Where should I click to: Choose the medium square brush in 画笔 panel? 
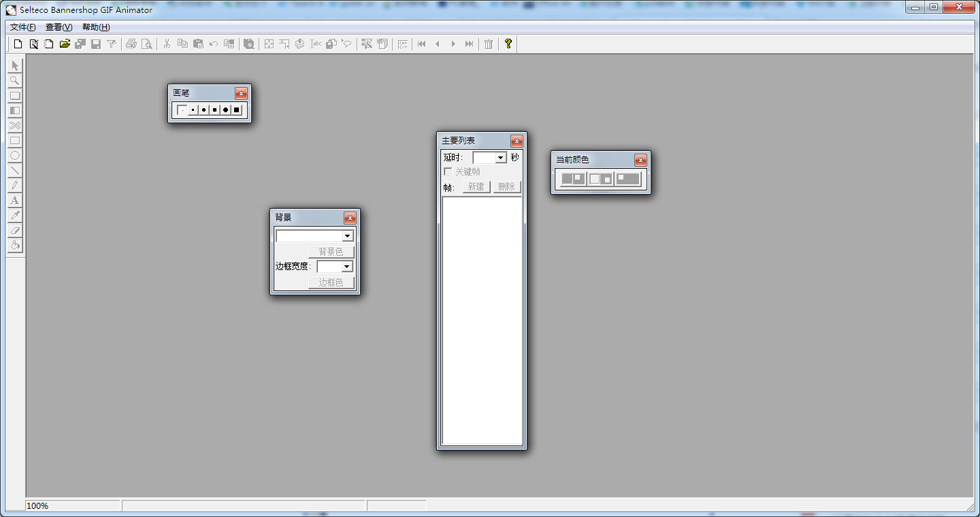point(215,110)
